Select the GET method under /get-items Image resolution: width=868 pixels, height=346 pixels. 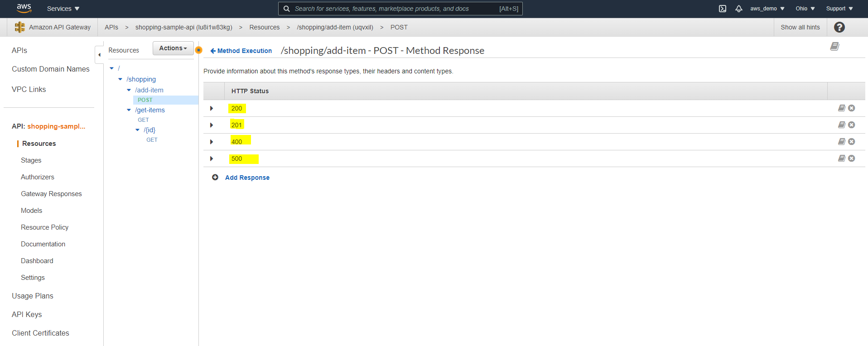[x=143, y=120]
